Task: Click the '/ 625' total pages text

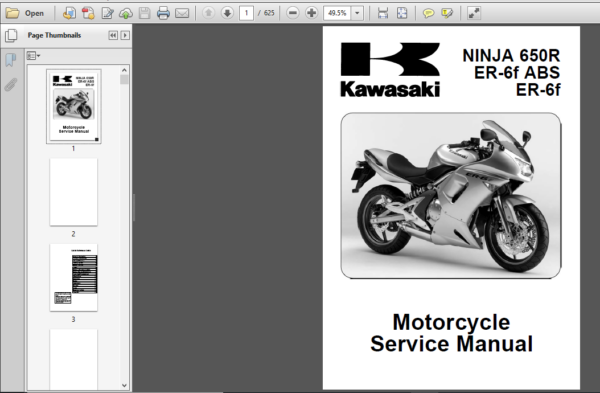Action: [x=266, y=13]
